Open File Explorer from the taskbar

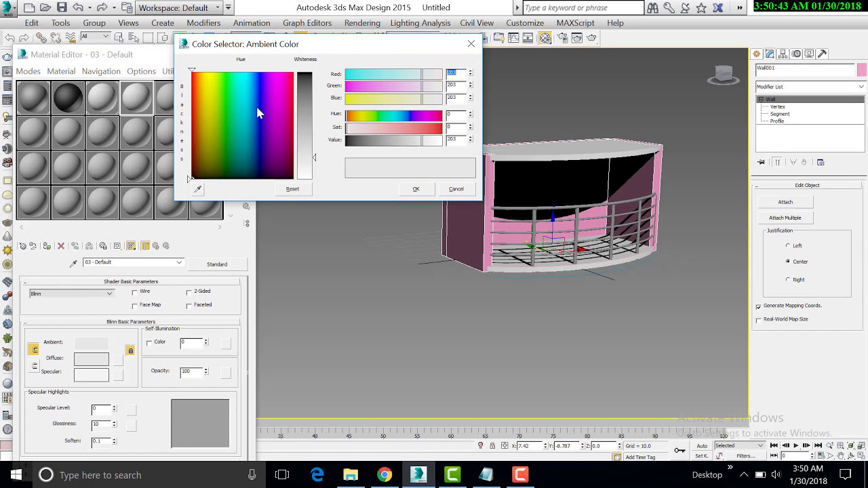(x=351, y=474)
